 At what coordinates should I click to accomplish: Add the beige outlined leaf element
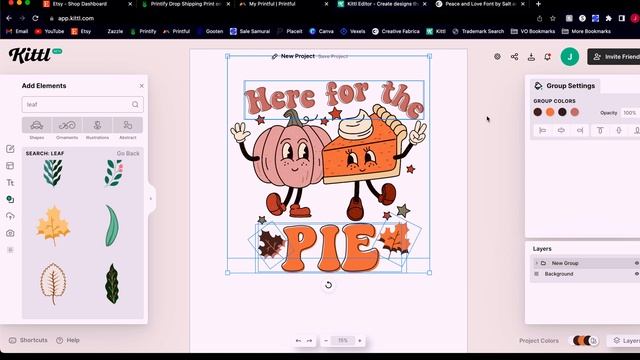click(x=53, y=284)
